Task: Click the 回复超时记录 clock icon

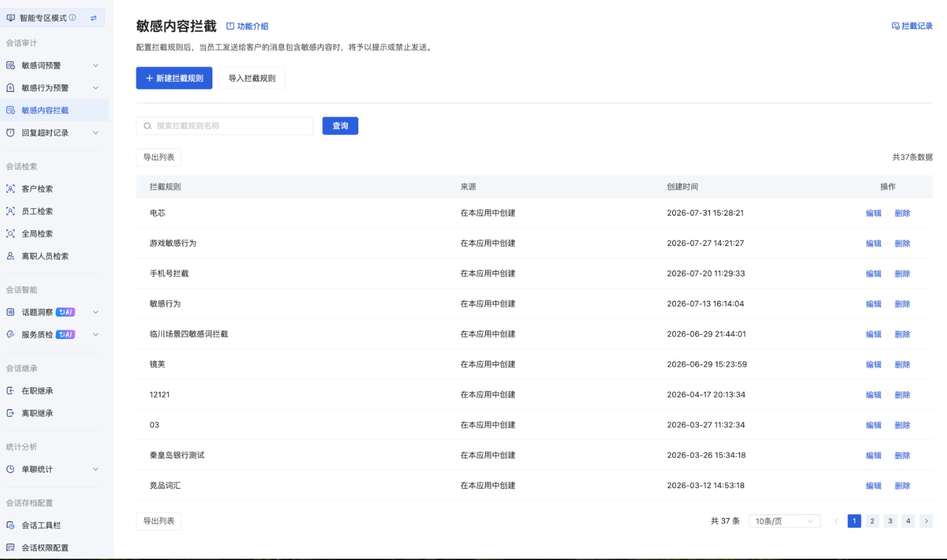Action: [10, 133]
